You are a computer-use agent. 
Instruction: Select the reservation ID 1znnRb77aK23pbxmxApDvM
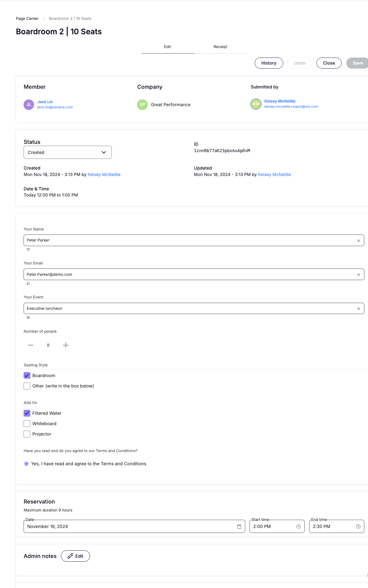(x=222, y=151)
